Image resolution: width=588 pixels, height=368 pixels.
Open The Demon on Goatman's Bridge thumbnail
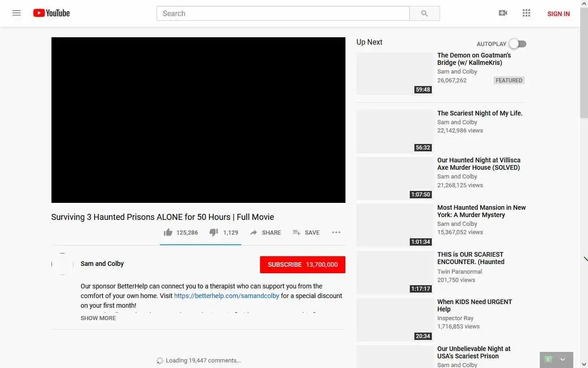395,74
